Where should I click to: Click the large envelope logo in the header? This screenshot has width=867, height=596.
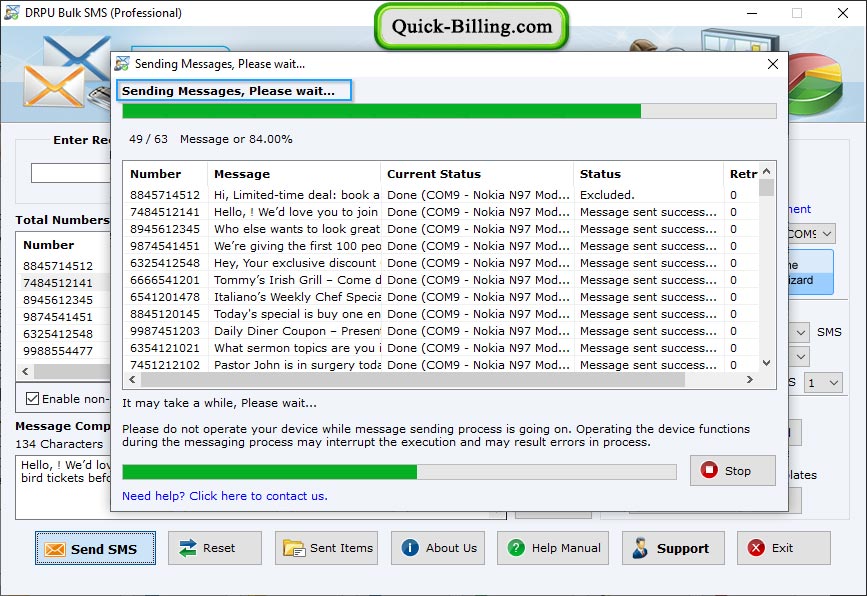65,72
